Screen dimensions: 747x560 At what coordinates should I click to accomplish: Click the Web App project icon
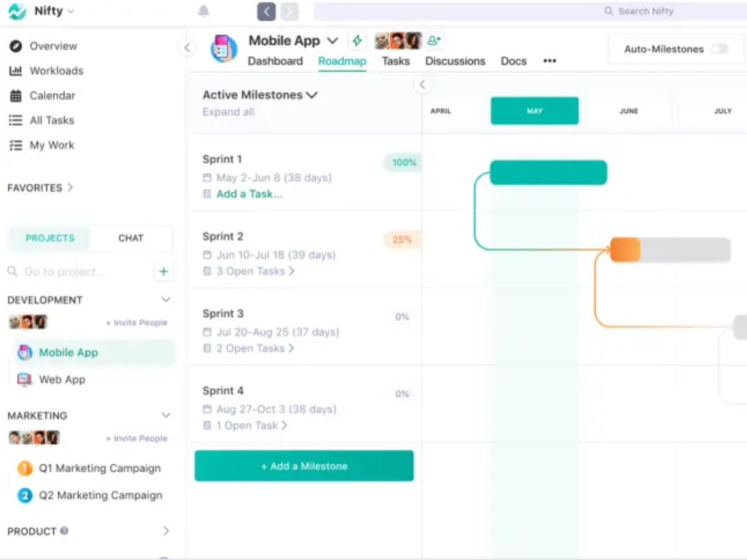tap(24, 380)
